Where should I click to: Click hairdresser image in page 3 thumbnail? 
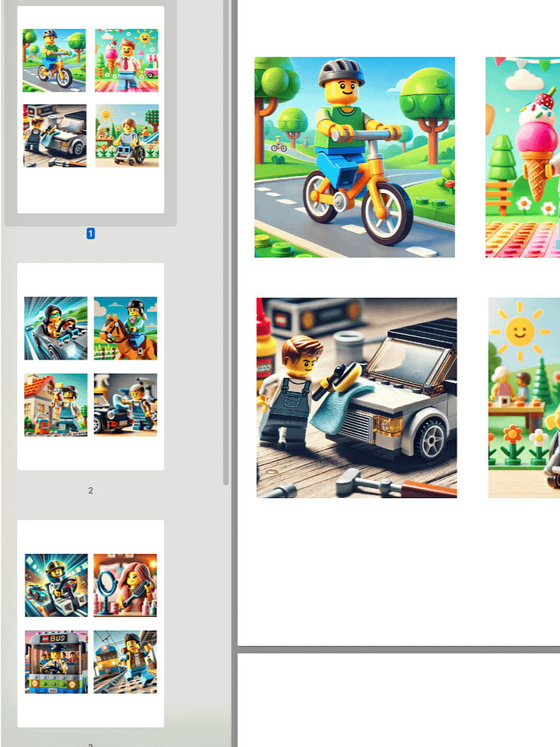(125, 585)
